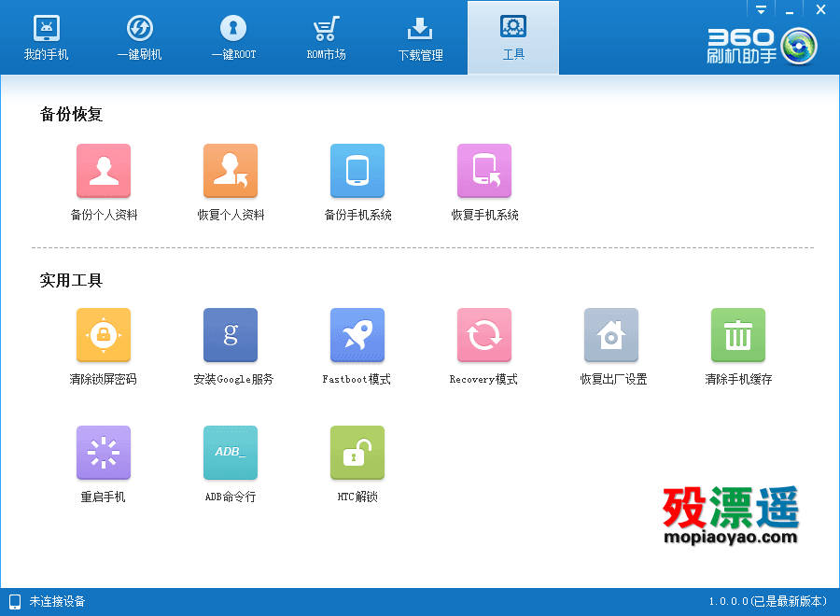The width and height of the screenshot is (840, 616).
Task: Click the 重启手机 spinner icon
Action: [104, 453]
